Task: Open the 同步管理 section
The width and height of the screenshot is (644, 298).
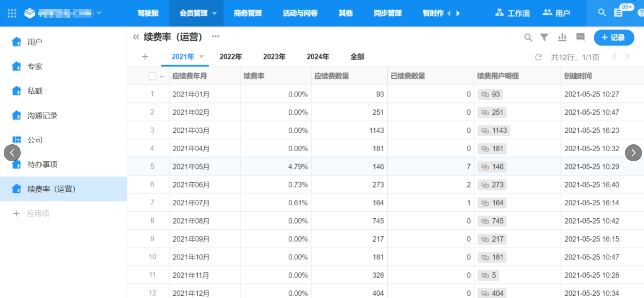Action: 388,13
